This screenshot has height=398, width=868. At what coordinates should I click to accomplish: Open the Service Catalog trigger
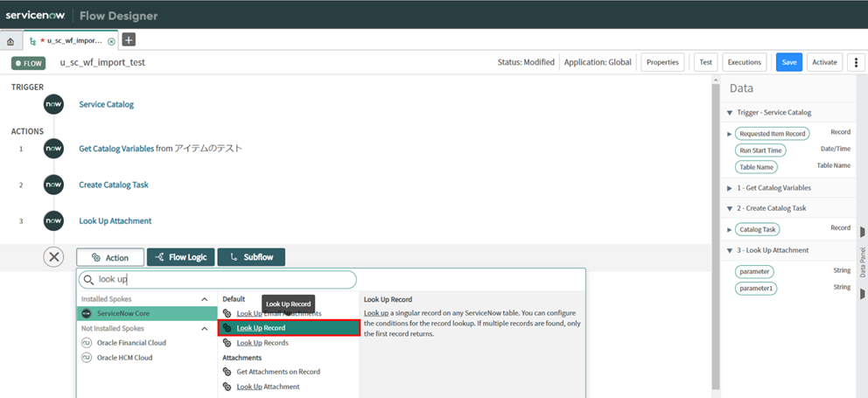(106, 104)
